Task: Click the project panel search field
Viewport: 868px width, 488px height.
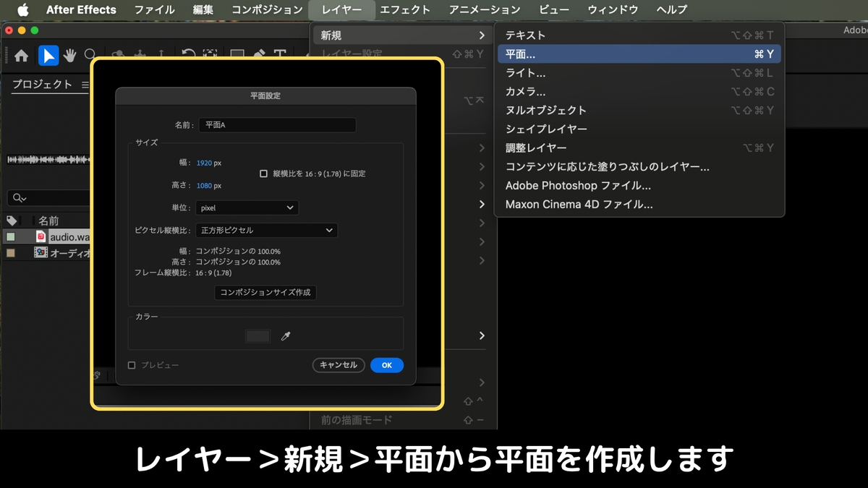Action: [x=48, y=198]
